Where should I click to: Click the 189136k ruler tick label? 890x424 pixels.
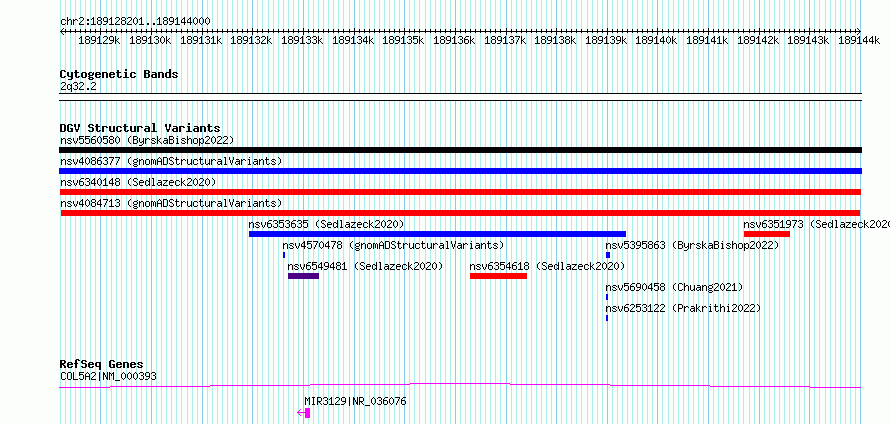[455, 41]
